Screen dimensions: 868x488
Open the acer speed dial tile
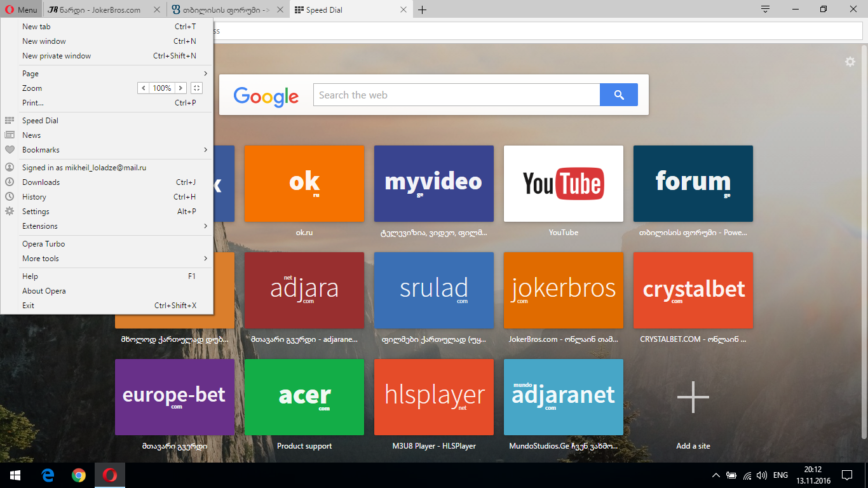(304, 397)
